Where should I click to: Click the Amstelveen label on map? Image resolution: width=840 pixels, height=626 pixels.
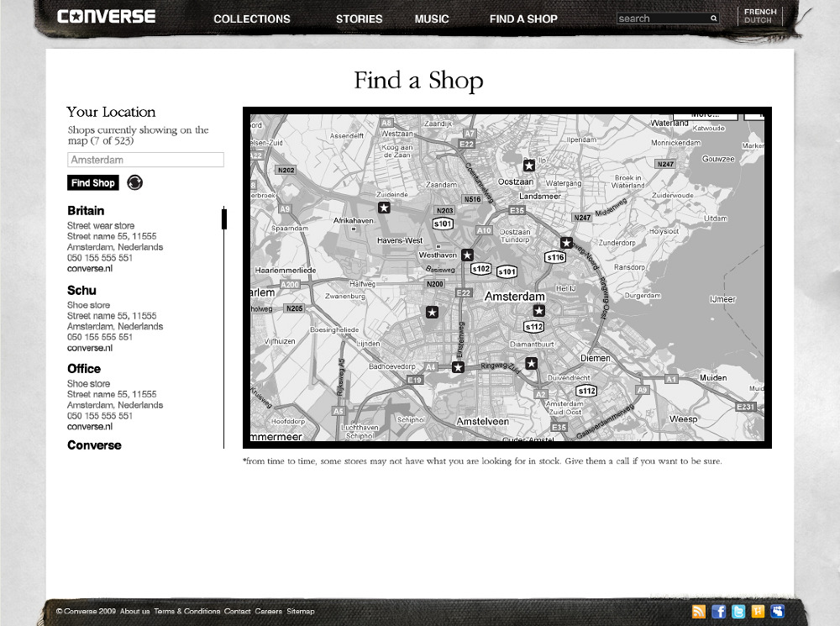[483, 422]
